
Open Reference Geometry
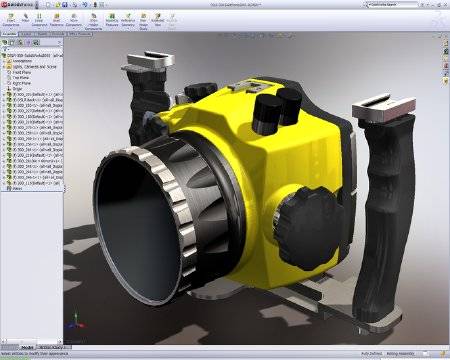[x=128, y=19]
